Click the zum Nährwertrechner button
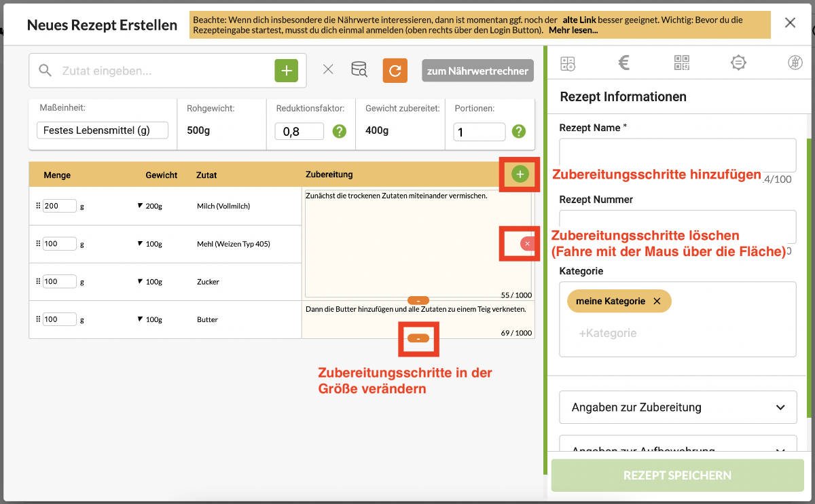The image size is (815, 504). [477, 71]
